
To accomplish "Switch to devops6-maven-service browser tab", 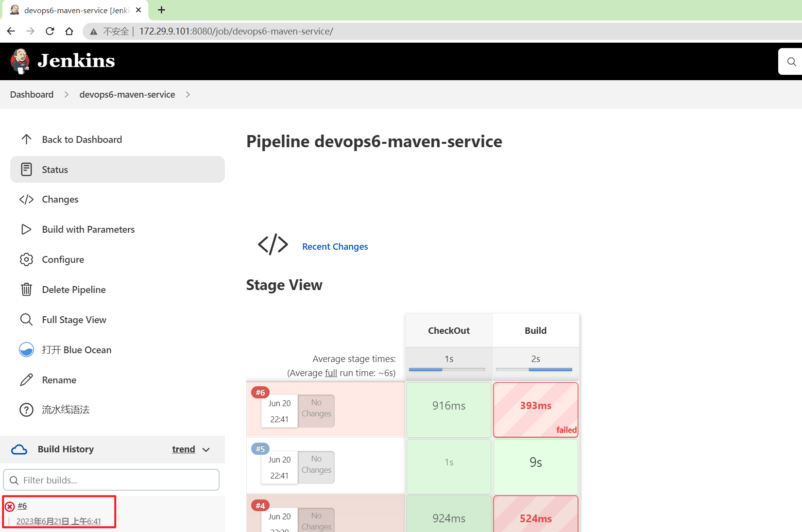I will click(75, 10).
